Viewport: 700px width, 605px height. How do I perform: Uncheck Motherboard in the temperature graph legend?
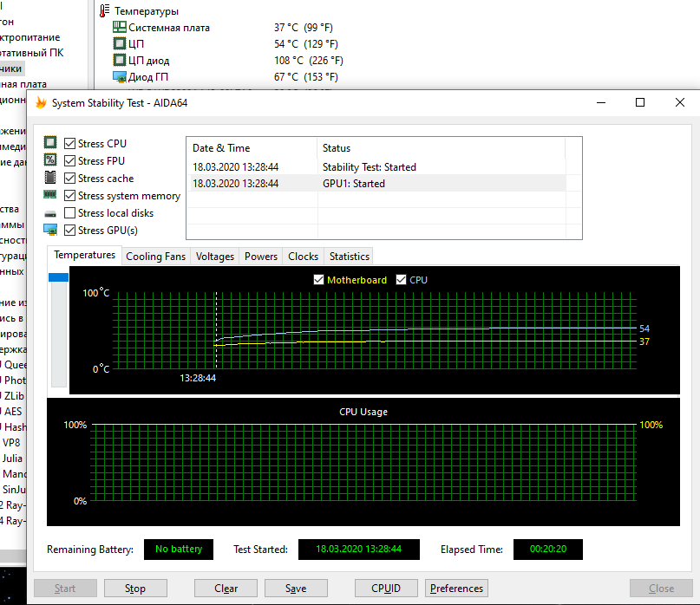(x=319, y=280)
